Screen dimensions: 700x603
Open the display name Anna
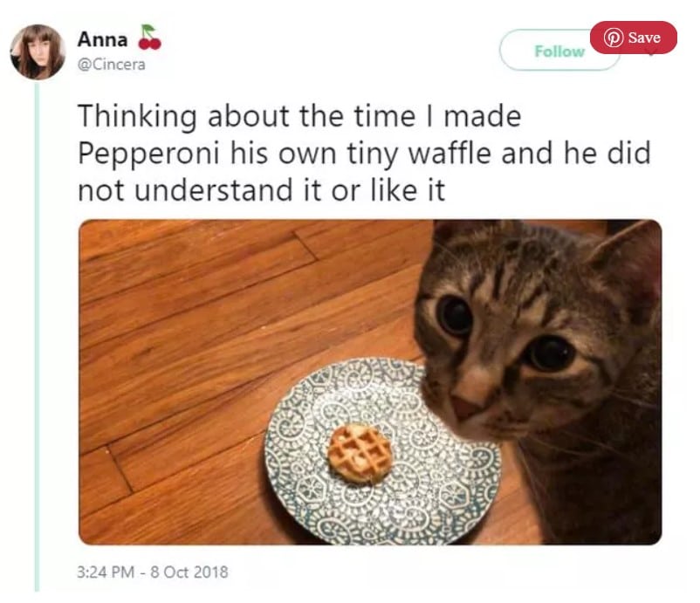click(x=102, y=39)
